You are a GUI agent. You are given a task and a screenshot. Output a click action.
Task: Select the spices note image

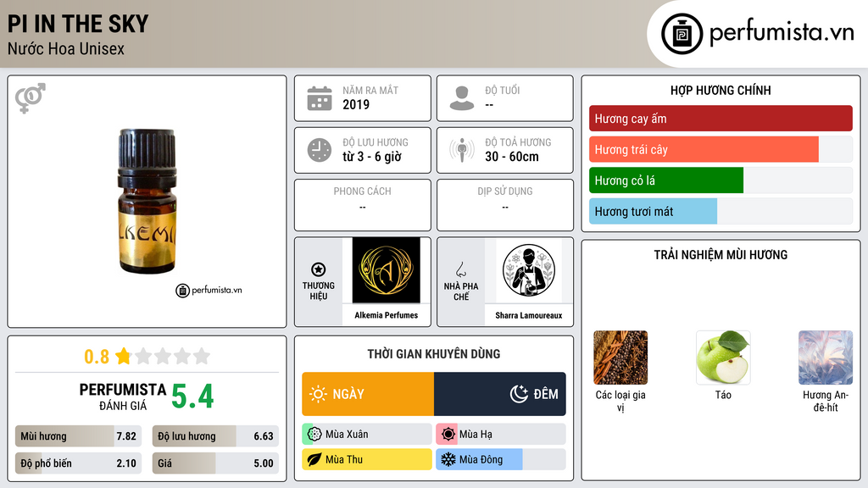coord(620,358)
